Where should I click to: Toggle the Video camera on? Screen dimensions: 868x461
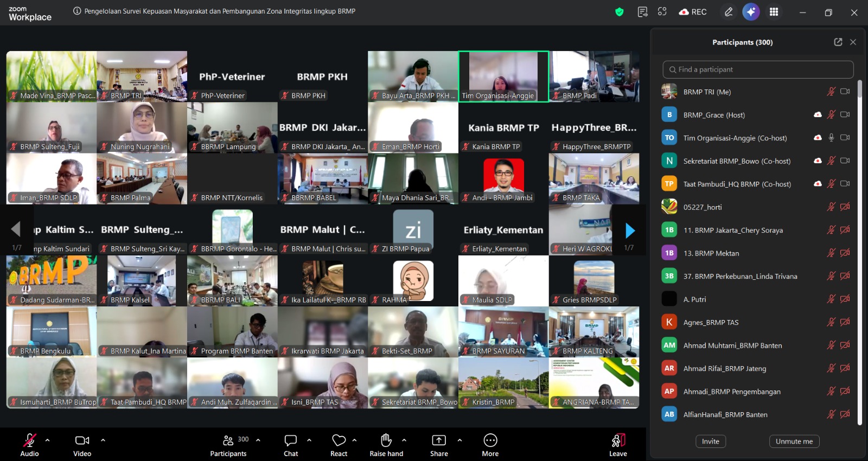(82, 445)
